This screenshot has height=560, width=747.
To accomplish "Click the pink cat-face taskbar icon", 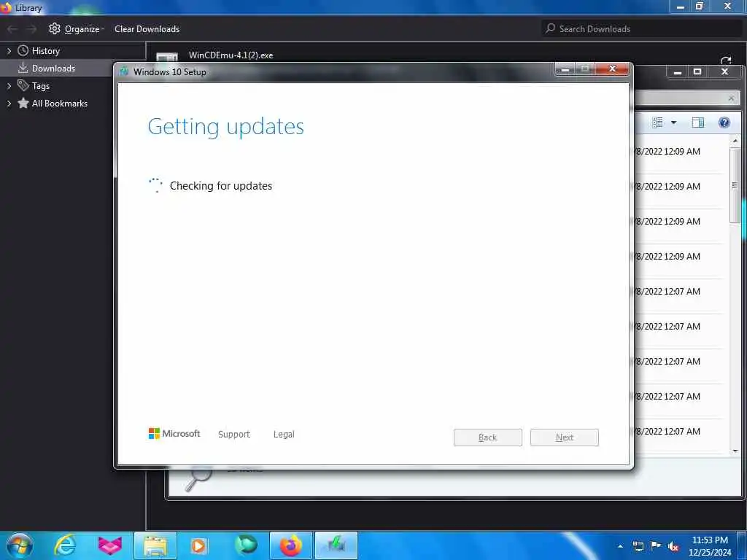I will coord(110,545).
